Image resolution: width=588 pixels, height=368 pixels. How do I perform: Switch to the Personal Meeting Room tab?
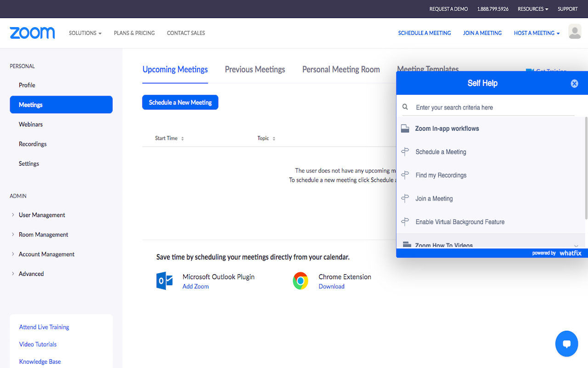tap(341, 69)
